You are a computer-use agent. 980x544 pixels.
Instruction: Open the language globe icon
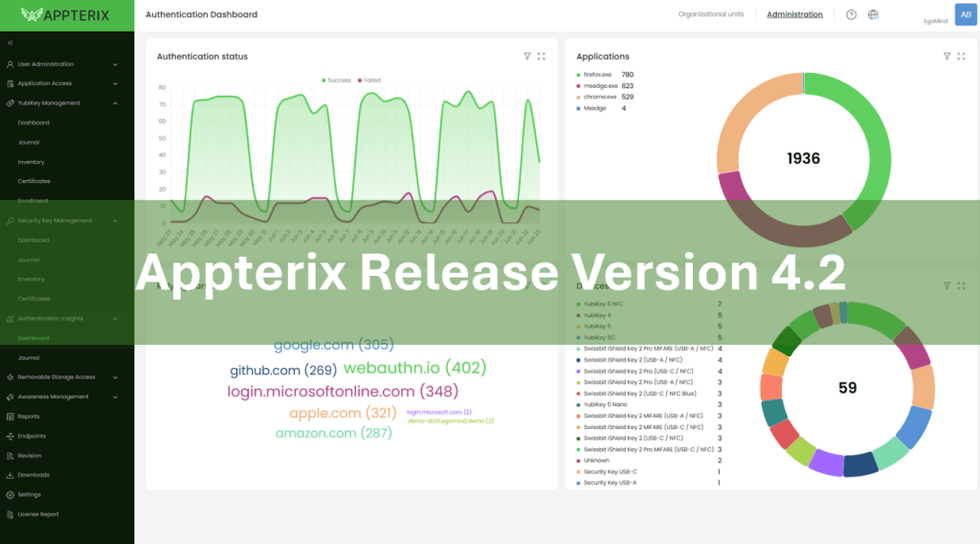(x=873, y=14)
